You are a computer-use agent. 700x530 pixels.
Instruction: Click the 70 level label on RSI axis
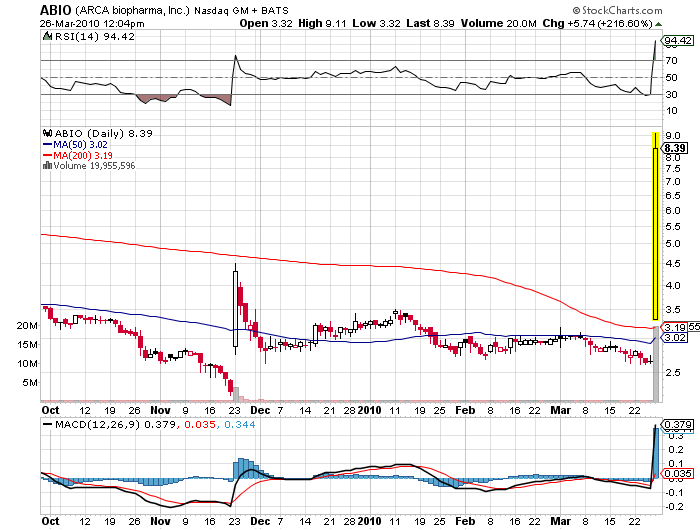671,60
